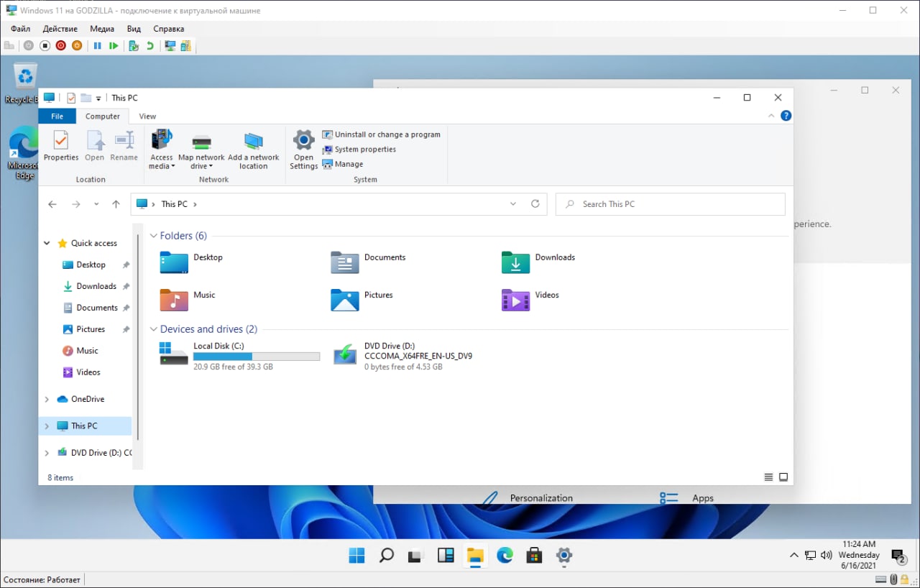The width and height of the screenshot is (920, 588).
Task: Create a VM checkpoint from the toolbar
Action: 134,46
